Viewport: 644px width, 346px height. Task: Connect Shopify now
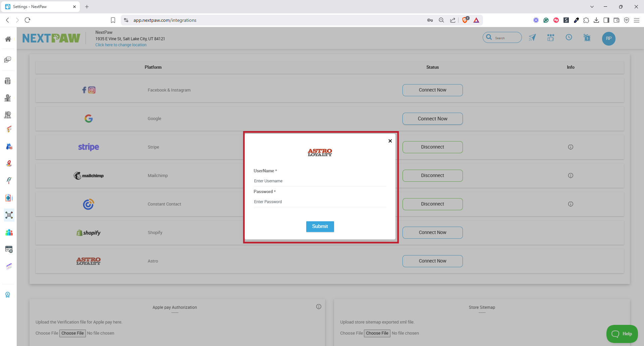pos(432,232)
